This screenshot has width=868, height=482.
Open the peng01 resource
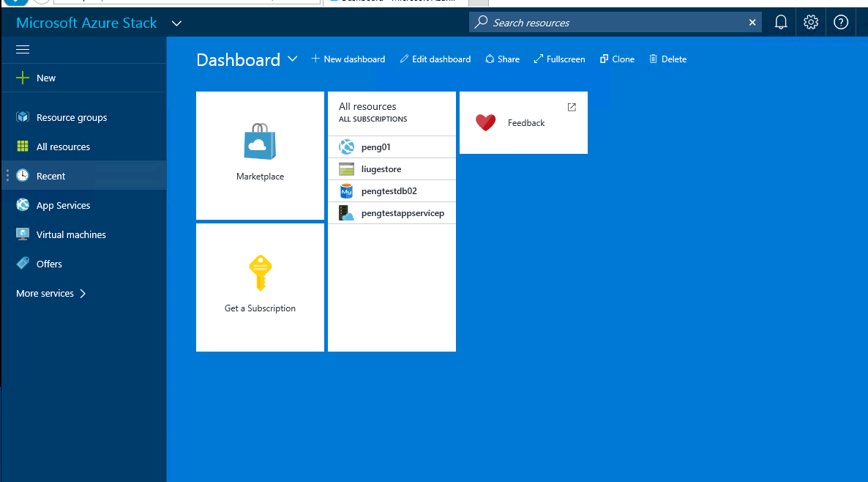(x=392, y=147)
